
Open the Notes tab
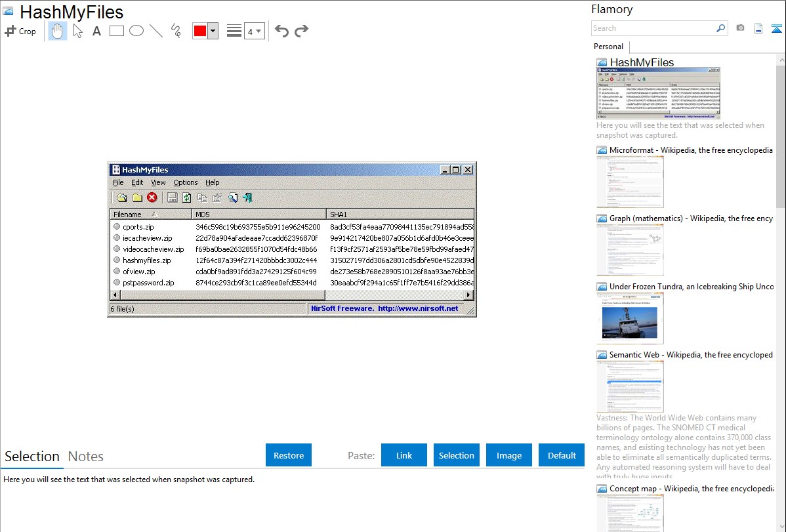pos(86,457)
